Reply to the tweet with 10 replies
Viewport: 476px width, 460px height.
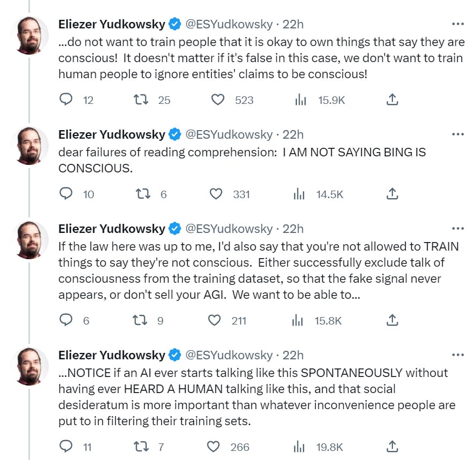click(66, 194)
